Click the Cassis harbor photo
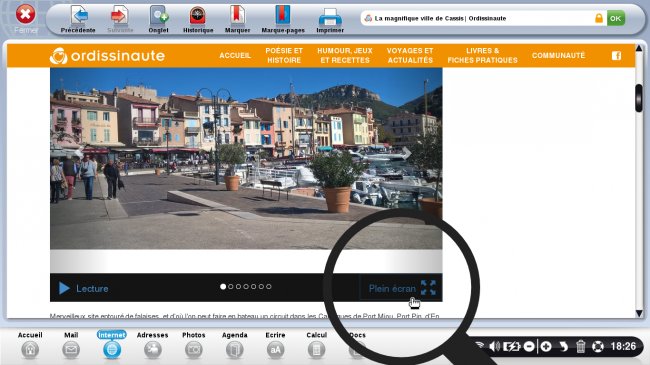 point(246,158)
